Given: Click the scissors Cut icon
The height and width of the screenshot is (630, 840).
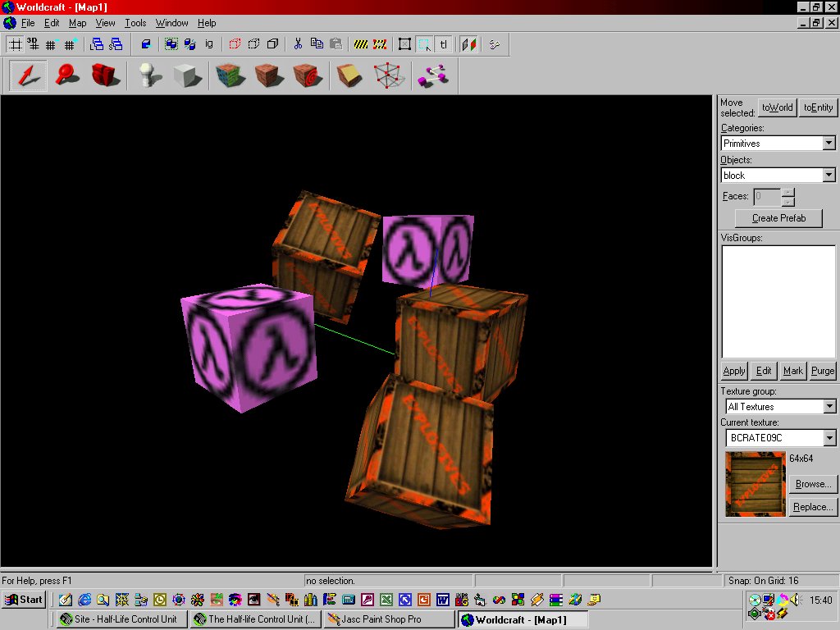Looking at the screenshot, I should click(x=298, y=44).
